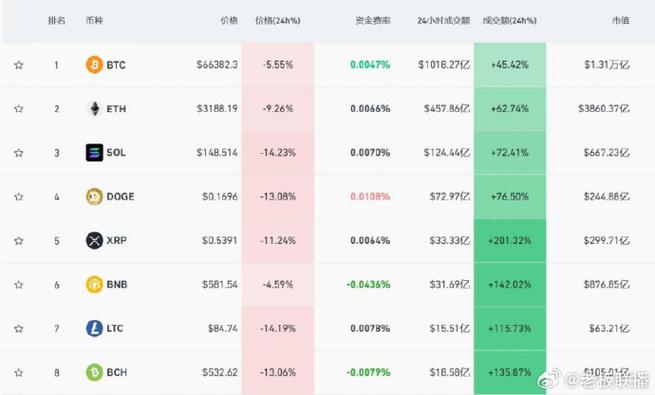This screenshot has width=655, height=395.
Task: Click the Dogecoin DOGE coin icon
Action: 94,196
